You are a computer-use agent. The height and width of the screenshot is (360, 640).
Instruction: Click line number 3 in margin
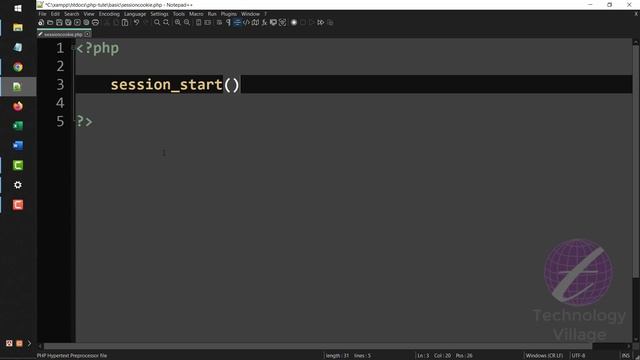pyautogui.click(x=60, y=84)
